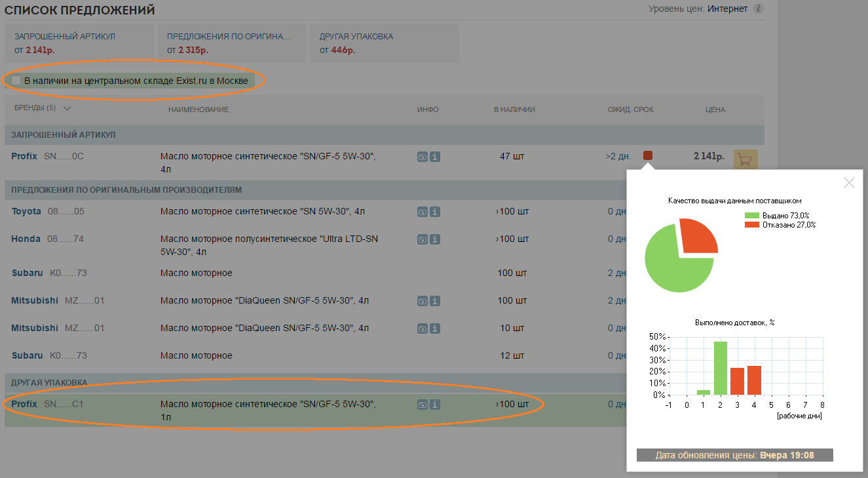This screenshot has width=868, height=478.
Task: Add Profix 2 141р. oil to cart
Action: (x=745, y=159)
